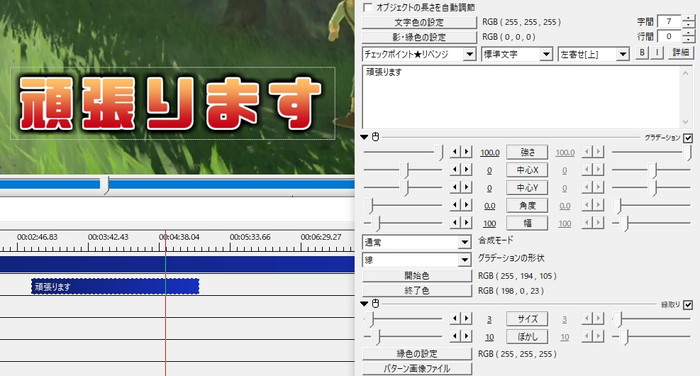The width and height of the screenshot is (700, 376).
Task: Click the 行間 value field
Action: point(670,37)
